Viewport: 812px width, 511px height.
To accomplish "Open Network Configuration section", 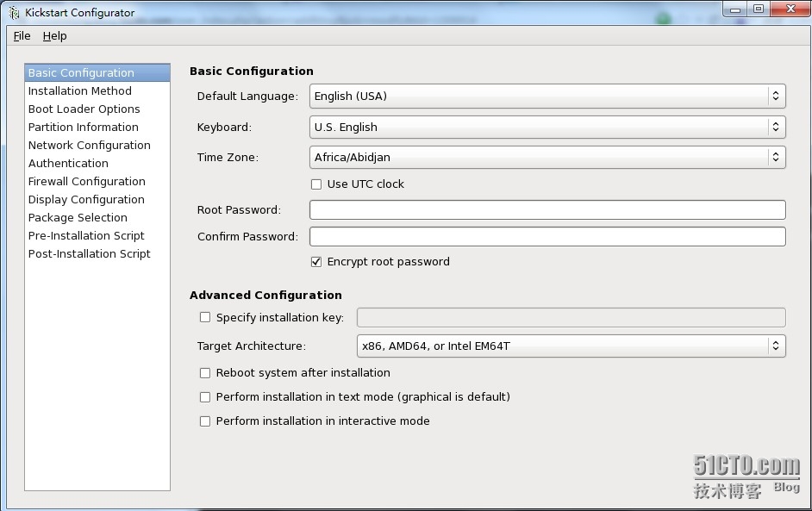I will pos(97,145).
